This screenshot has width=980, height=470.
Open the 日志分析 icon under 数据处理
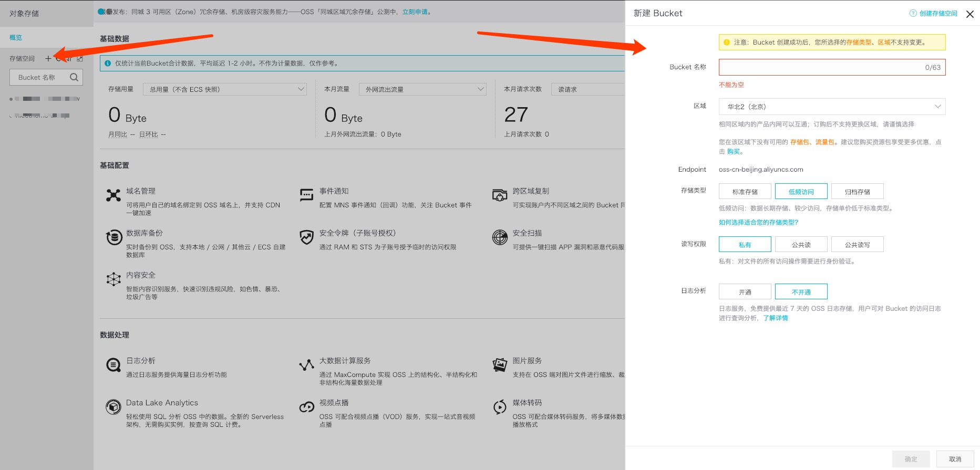(114, 365)
